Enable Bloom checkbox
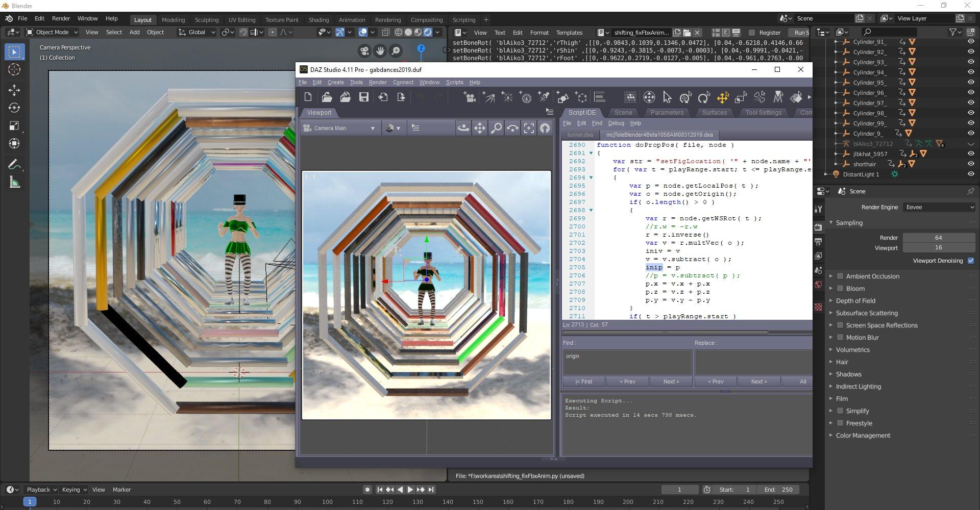Image resolution: width=980 pixels, height=510 pixels. pyautogui.click(x=840, y=289)
